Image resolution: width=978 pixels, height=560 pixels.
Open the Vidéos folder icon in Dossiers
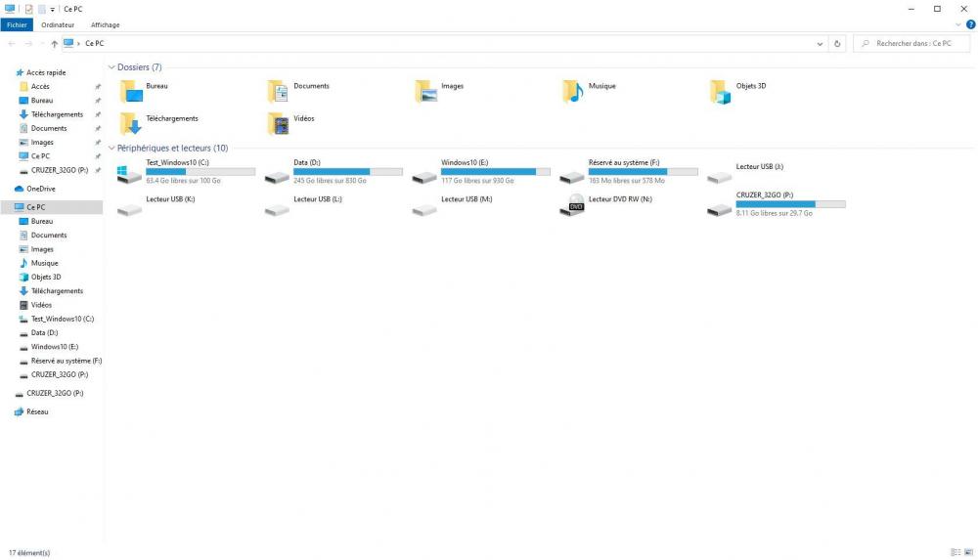click(x=278, y=123)
